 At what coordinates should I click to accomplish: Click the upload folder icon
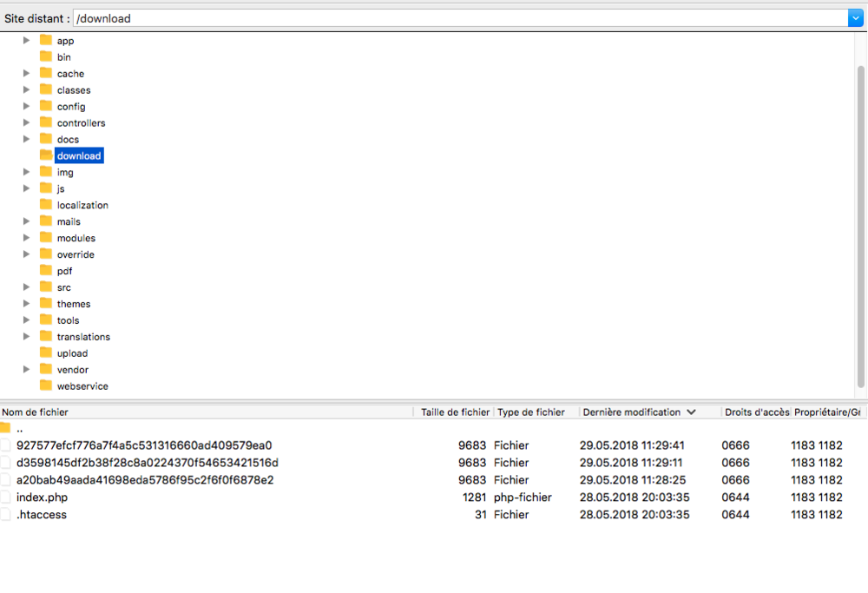click(47, 353)
